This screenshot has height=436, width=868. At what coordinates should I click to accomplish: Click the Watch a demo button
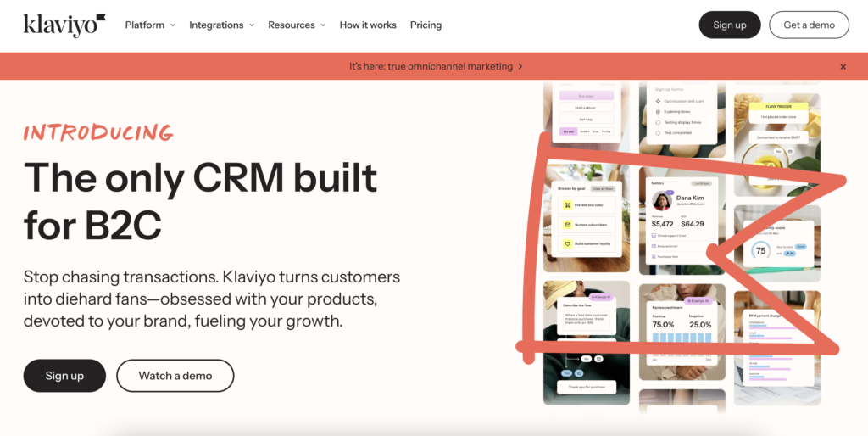click(175, 376)
